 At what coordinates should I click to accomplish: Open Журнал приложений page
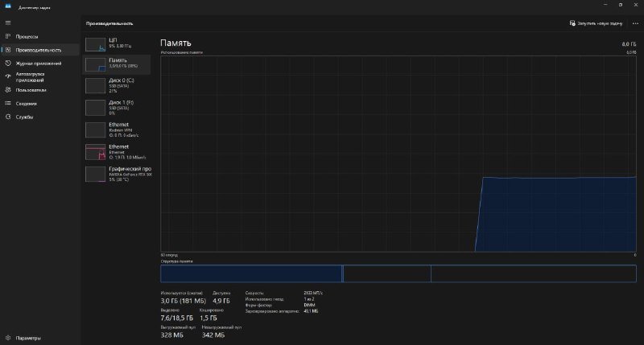click(39, 64)
